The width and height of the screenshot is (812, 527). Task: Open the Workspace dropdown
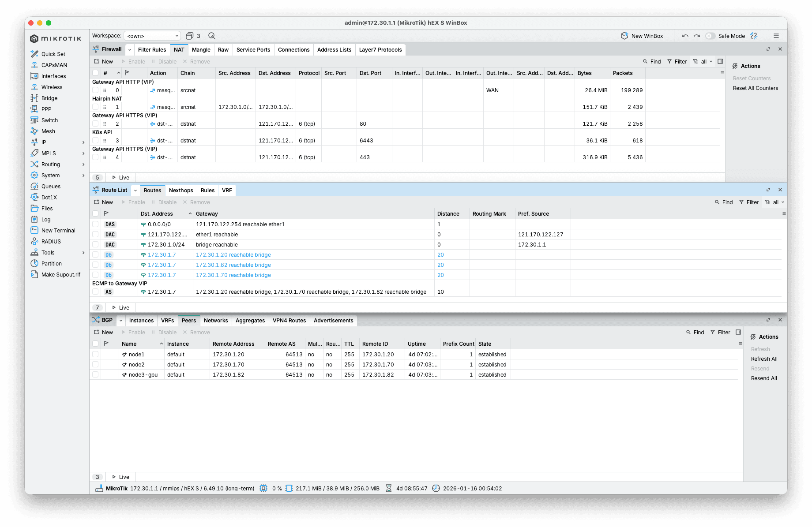(152, 36)
